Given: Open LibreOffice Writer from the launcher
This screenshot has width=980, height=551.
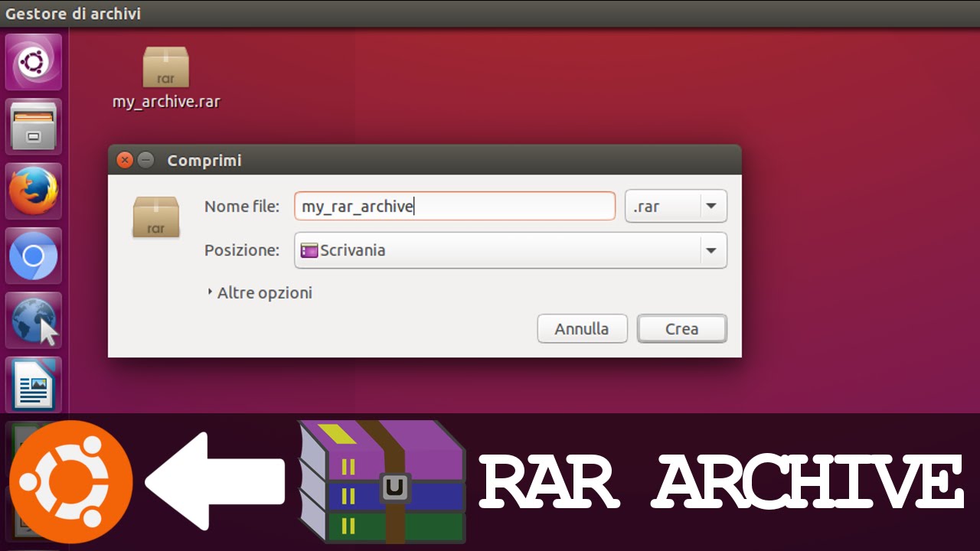Looking at the screenshot, I should click(34, 384).
